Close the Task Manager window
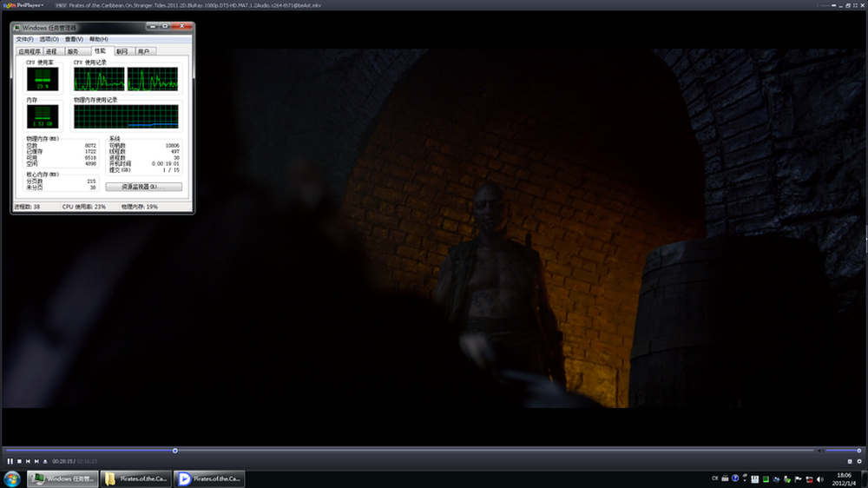Viewport: 868px width, 488px height. [x=181, y=26]
